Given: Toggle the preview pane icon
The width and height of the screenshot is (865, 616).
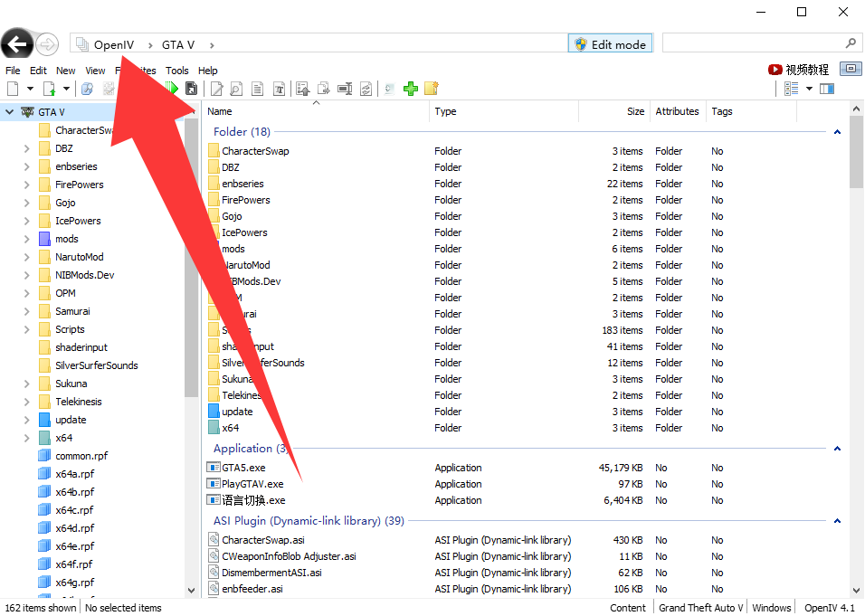Looking at the screenshot, I should pyautogui.click(x=827, y=89).
